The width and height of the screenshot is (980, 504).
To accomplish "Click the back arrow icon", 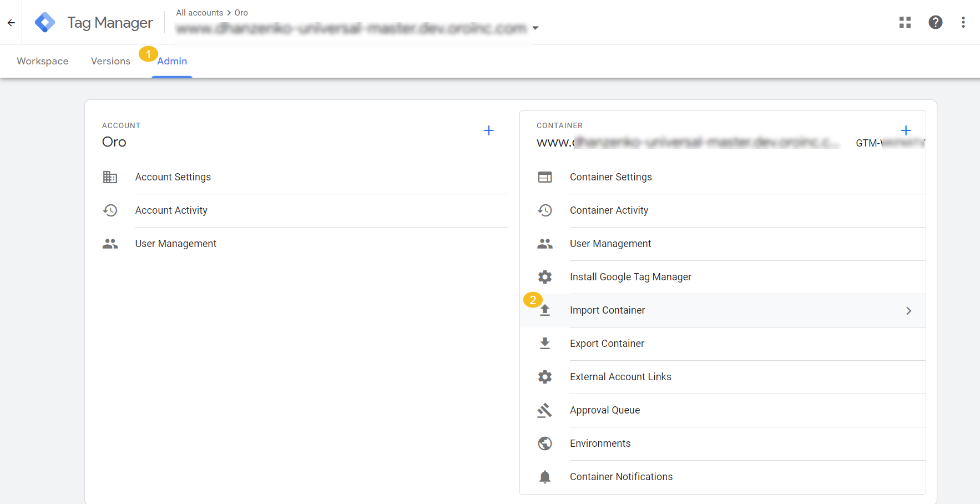I will coord(11,23).
